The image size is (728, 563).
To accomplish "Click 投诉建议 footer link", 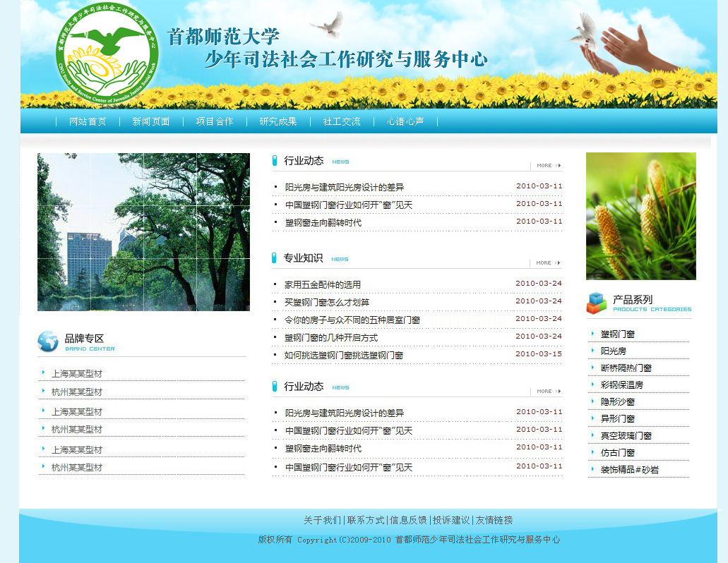I will 451,521.
